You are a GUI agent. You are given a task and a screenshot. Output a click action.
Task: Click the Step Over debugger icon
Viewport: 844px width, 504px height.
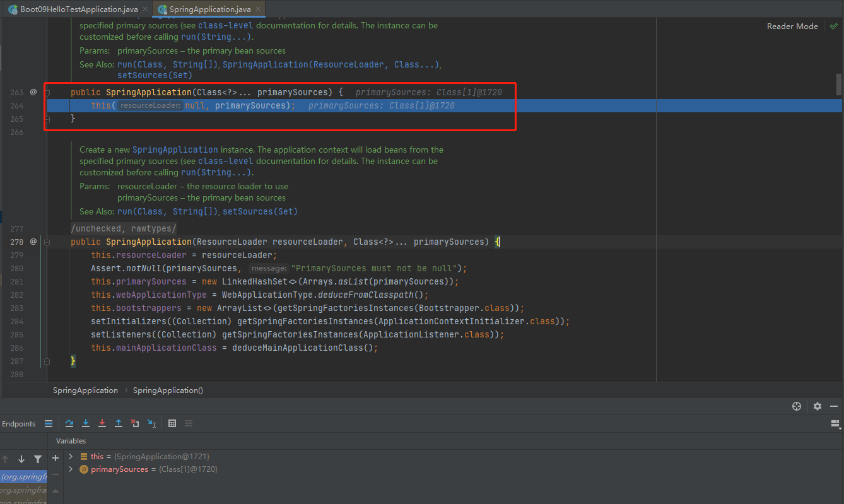click(69, 423)
